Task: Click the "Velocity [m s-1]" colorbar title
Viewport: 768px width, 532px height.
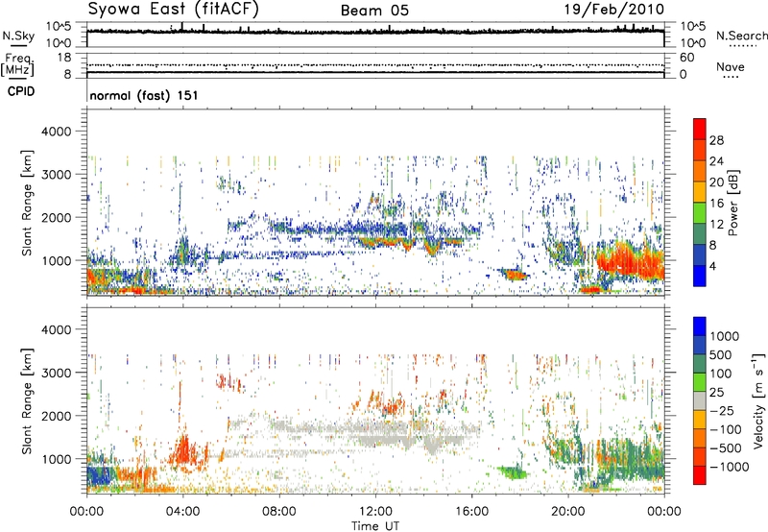Action: (x=758, y=400)
